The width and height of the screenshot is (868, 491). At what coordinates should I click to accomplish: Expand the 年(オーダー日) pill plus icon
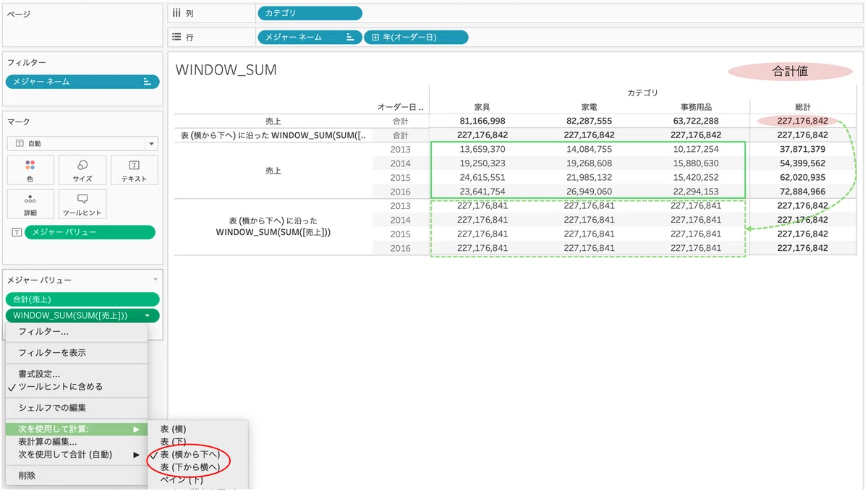click(x=375, y=37)
